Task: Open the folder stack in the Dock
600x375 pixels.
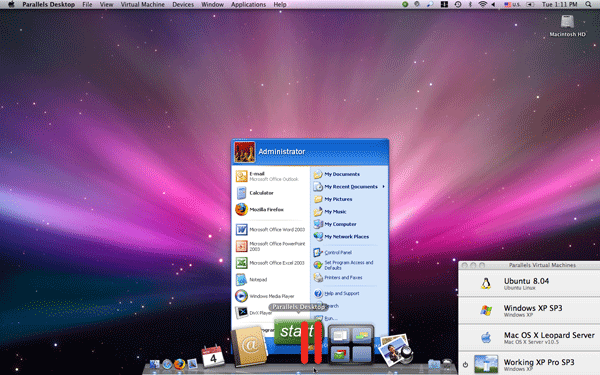Action: 434,364
